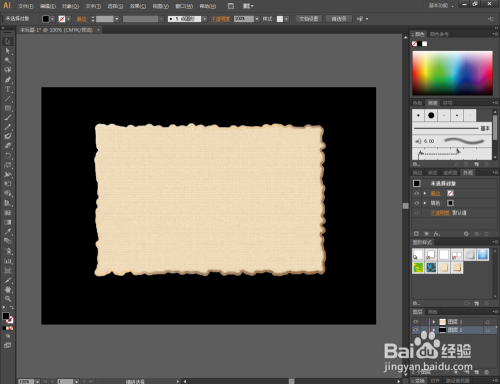
Task: Swap fill and stroke in toolbox
Action: tap(12, 308)
